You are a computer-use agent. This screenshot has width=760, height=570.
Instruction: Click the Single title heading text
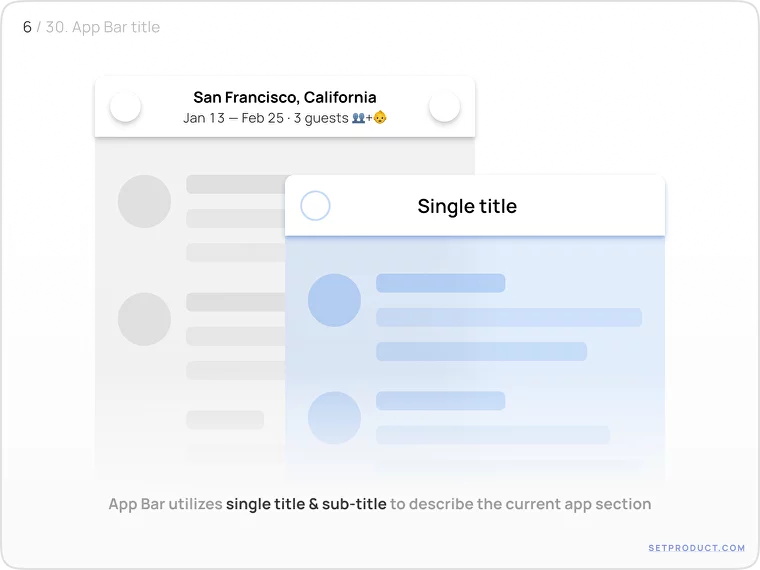(467, 207)
